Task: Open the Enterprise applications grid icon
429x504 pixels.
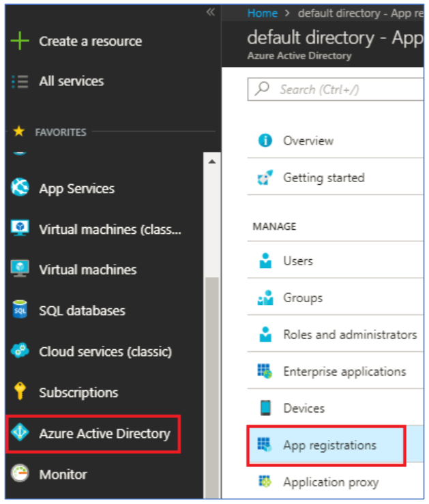Action: [x=265, y=371]
